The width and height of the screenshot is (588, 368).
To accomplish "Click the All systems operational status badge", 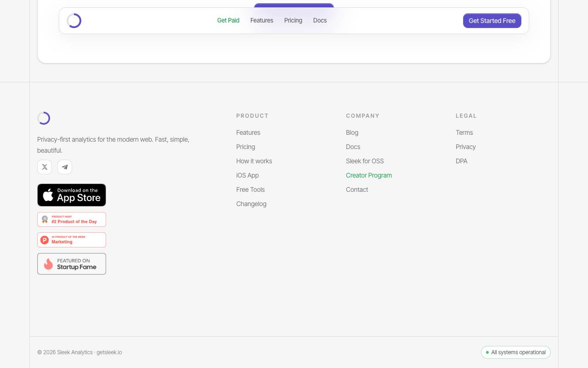I will tap(516, 352).
